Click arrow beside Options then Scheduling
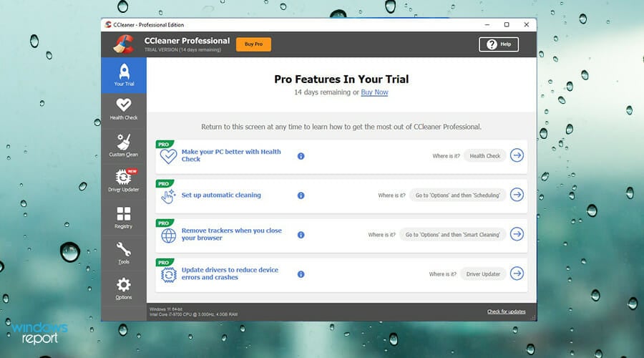 517,195
